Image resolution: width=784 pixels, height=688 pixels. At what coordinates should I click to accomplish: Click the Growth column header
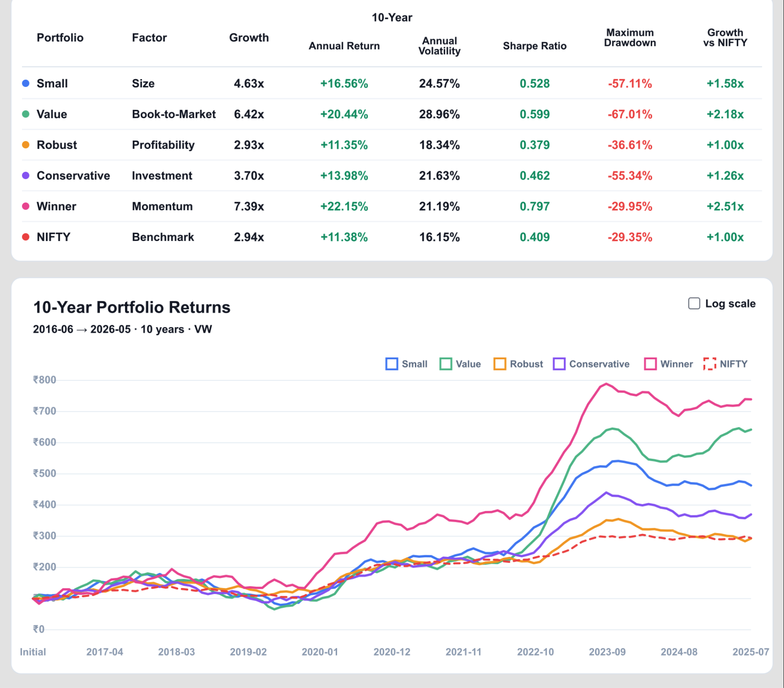point(249,38)
